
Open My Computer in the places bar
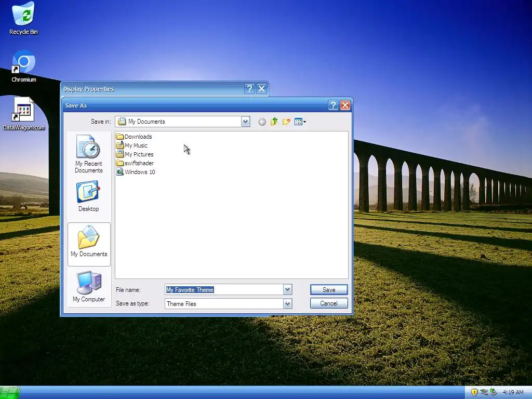pos(88,287)
